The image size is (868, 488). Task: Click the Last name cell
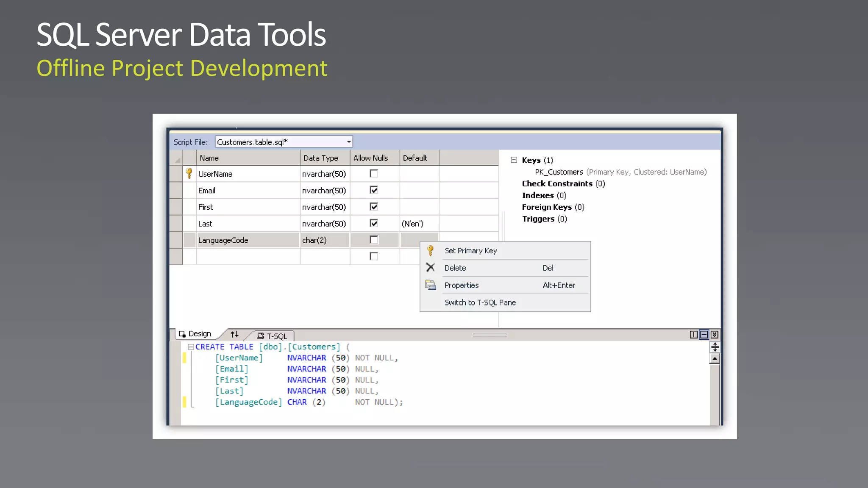tap(248, 223)
